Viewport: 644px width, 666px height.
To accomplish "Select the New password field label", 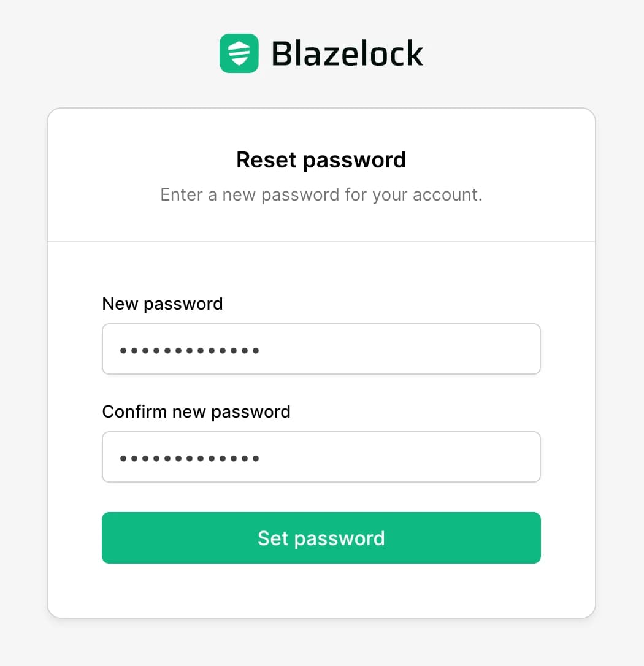I will click(162, 303).
